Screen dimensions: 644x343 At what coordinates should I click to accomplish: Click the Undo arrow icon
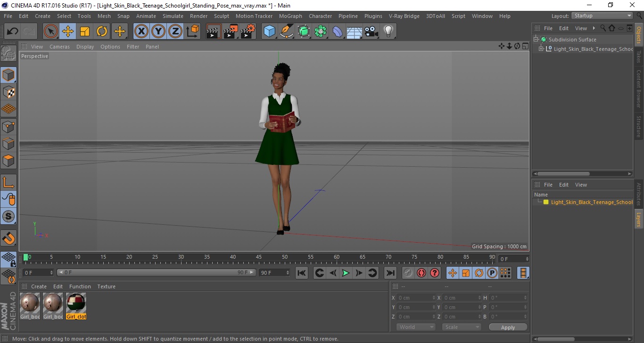(12, 32)
